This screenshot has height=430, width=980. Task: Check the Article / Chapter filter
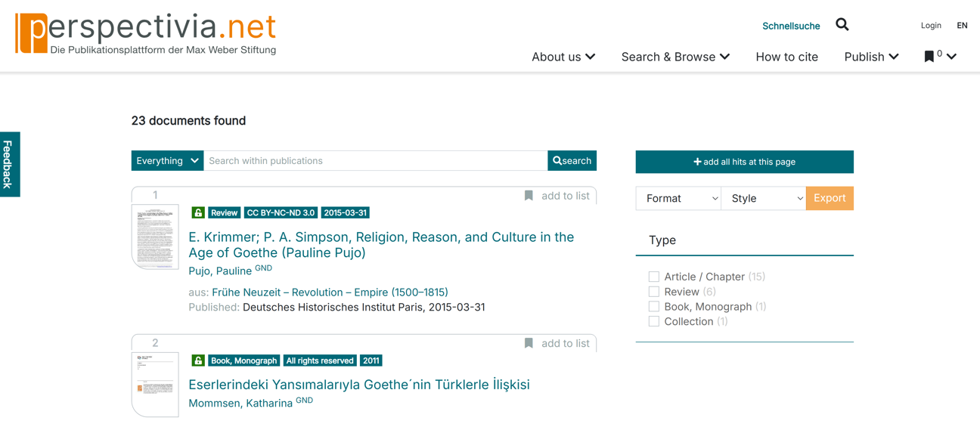point(654,277)
